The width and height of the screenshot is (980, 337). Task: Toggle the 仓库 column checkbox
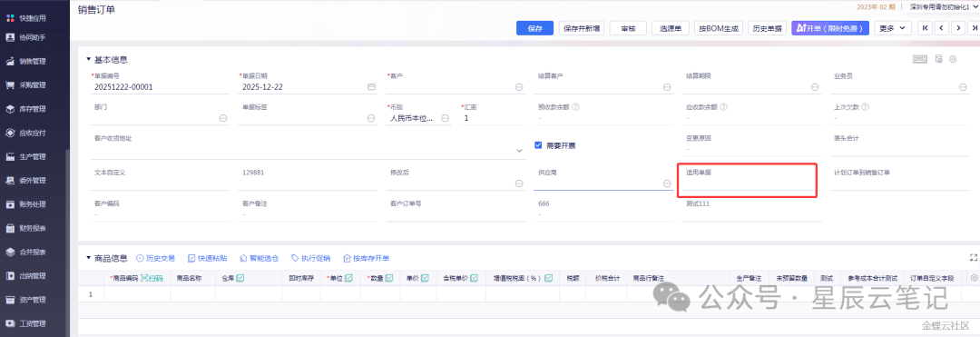tap(240, 278)
